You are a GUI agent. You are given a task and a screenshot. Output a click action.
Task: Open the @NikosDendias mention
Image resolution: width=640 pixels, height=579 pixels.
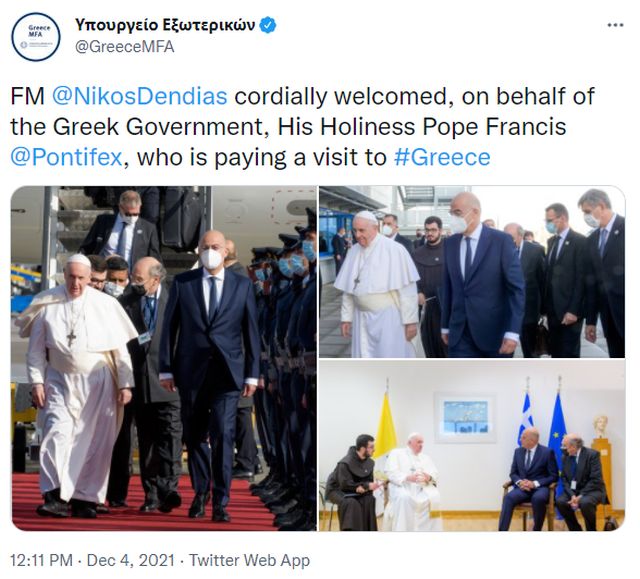(140, 97)
